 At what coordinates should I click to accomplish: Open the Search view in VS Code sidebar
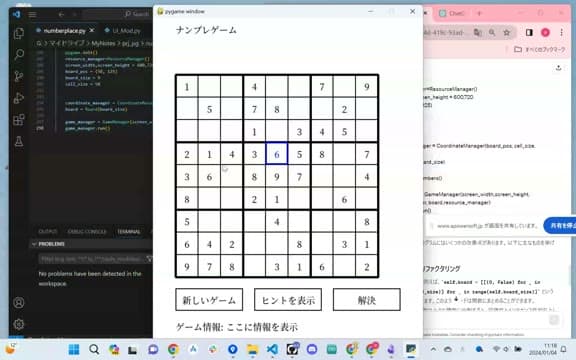click(x=19, y=55)
